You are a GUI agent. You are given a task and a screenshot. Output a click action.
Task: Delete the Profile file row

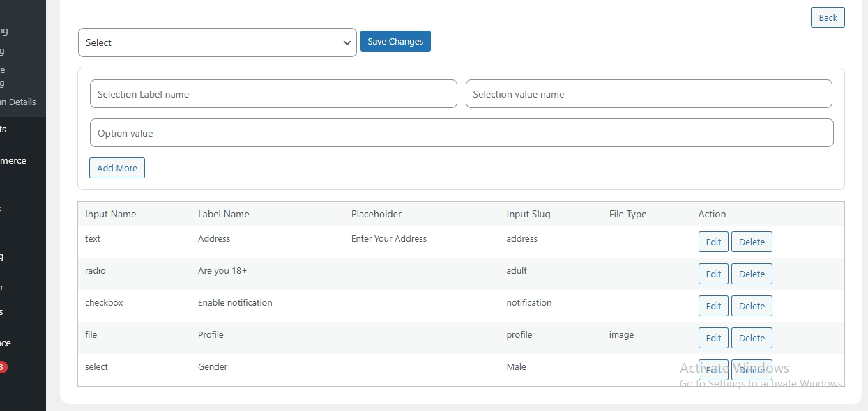(x=752, y=338)
